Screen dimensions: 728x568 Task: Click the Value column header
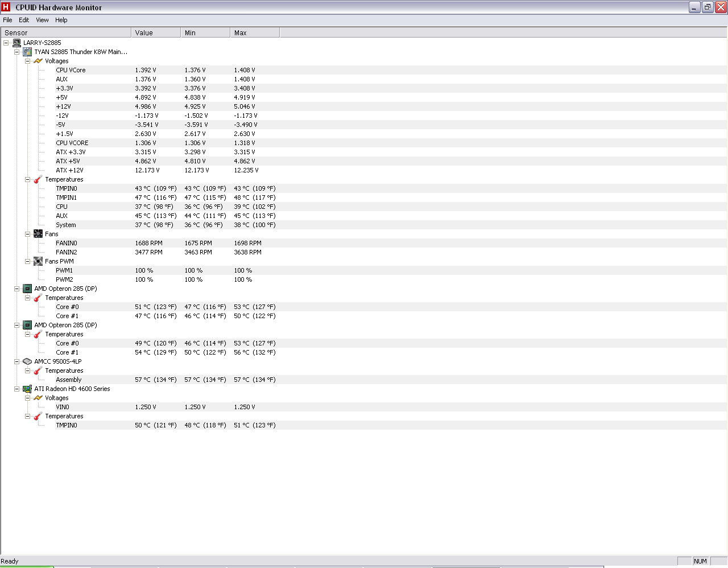(156, 32)
